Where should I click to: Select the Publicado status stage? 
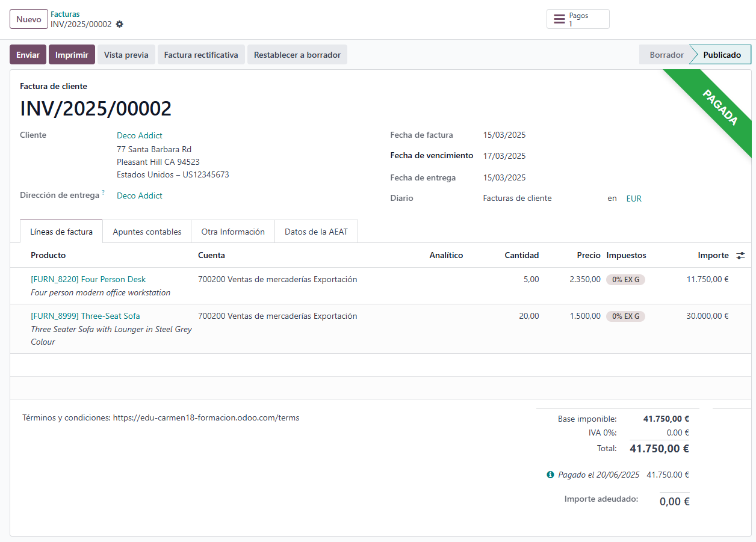click(x=722, y=55)
